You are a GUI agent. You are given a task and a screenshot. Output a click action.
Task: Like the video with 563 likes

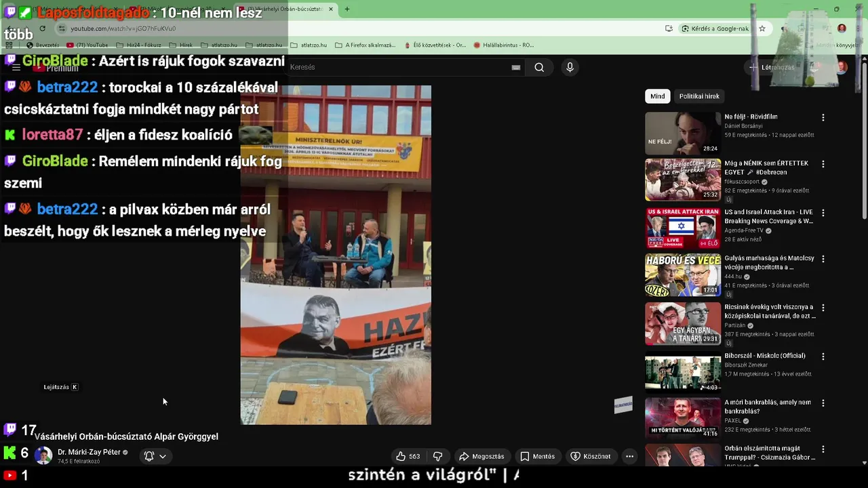coord(408,456)
